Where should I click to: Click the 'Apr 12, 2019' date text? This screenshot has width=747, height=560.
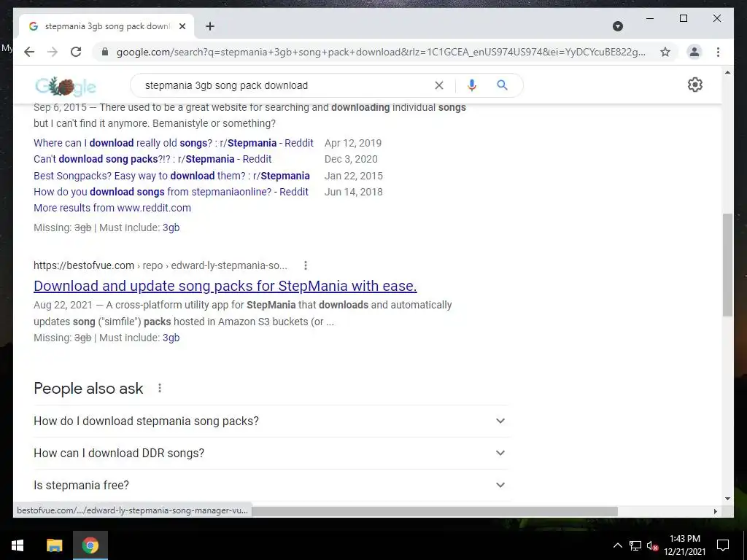[353, 143]
